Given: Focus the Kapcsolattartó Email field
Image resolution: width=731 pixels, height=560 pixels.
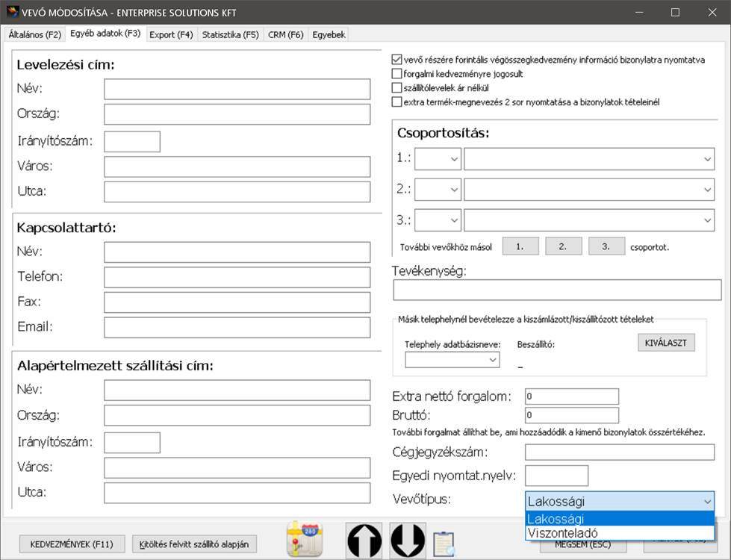Looking at the screenshot, I should coord(237,327).
